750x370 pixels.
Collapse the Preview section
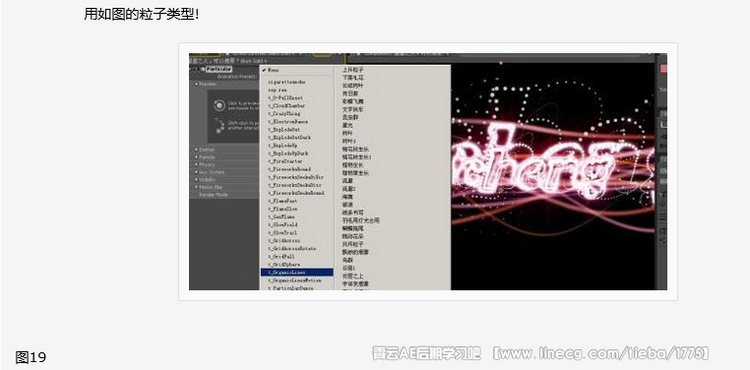196,84
